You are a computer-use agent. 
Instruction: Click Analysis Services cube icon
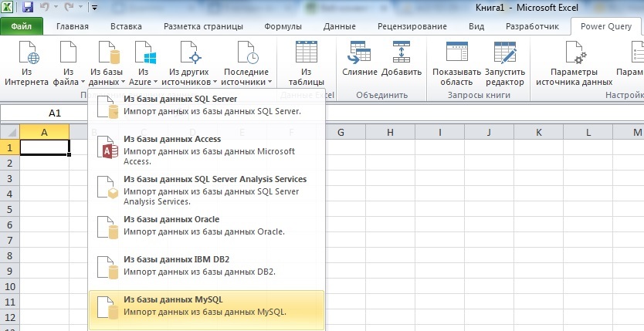[x=107, y=187]
